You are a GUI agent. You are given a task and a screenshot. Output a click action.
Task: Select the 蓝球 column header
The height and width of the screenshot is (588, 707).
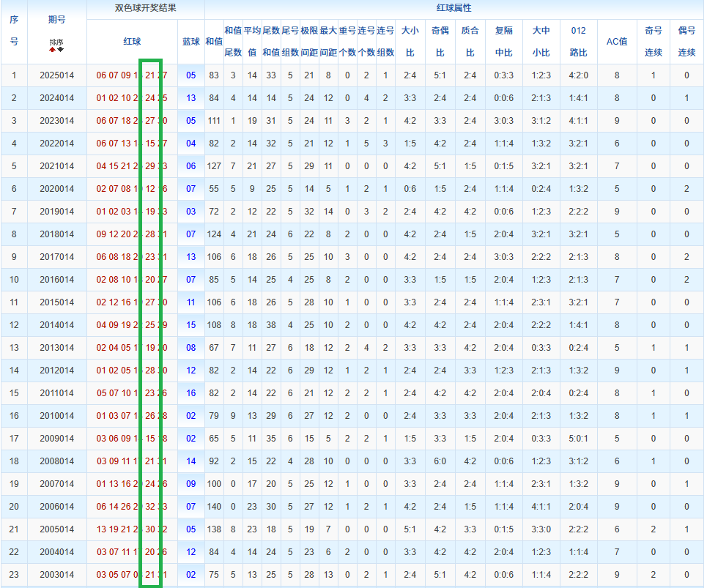[190, 42]
